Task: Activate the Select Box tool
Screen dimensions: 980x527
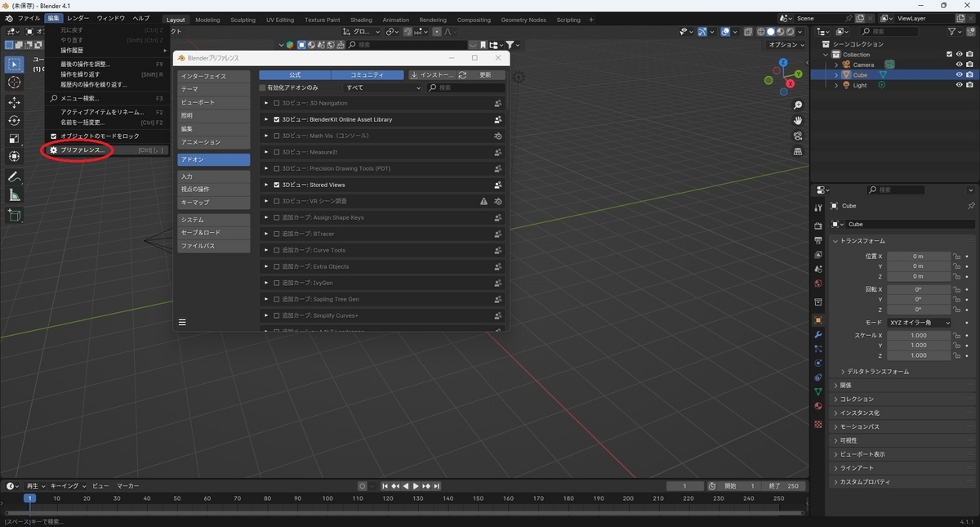Action: [15, 64]
